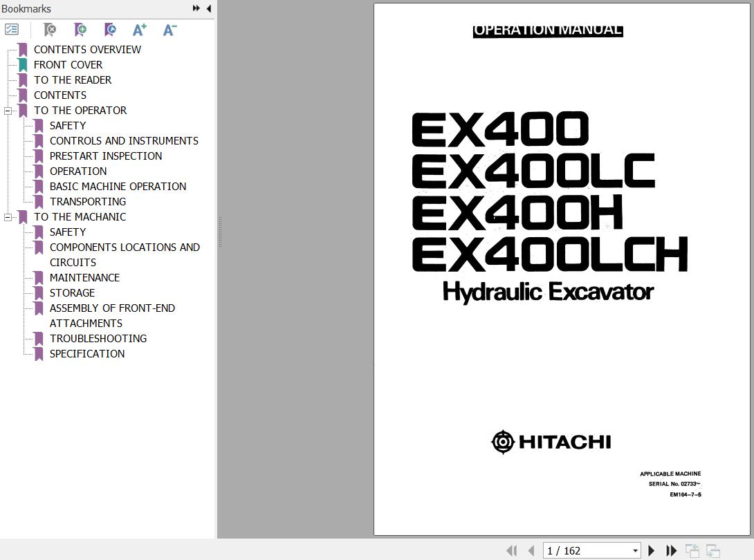The height and width of the screenshot is (560, 754).
Task: Click the bookmark icon beside STORAGE
Action: pyautogui.click(x=39, y=293)
